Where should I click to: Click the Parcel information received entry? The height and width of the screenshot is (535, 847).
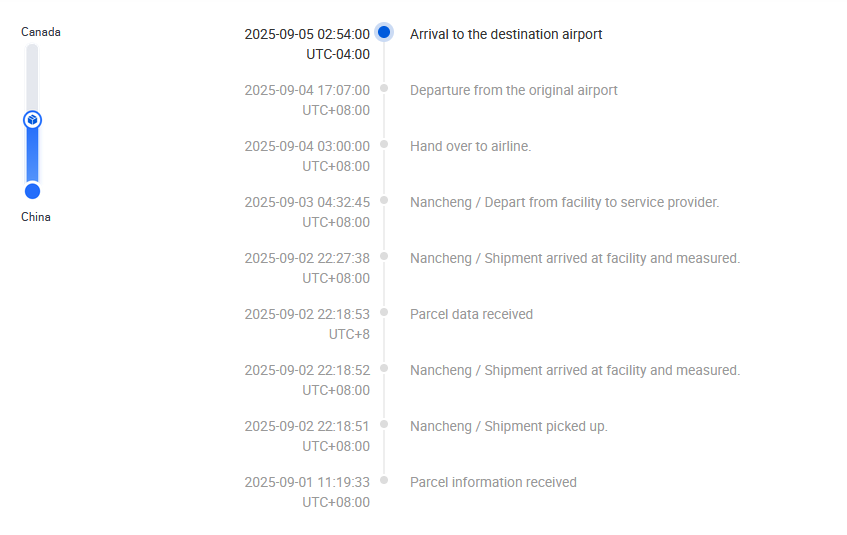pos(493,482)
